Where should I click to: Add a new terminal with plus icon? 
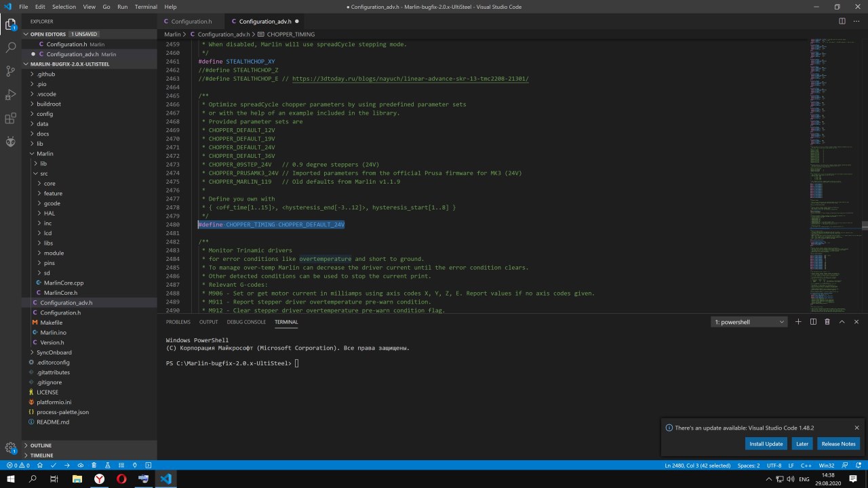point(799,322)
